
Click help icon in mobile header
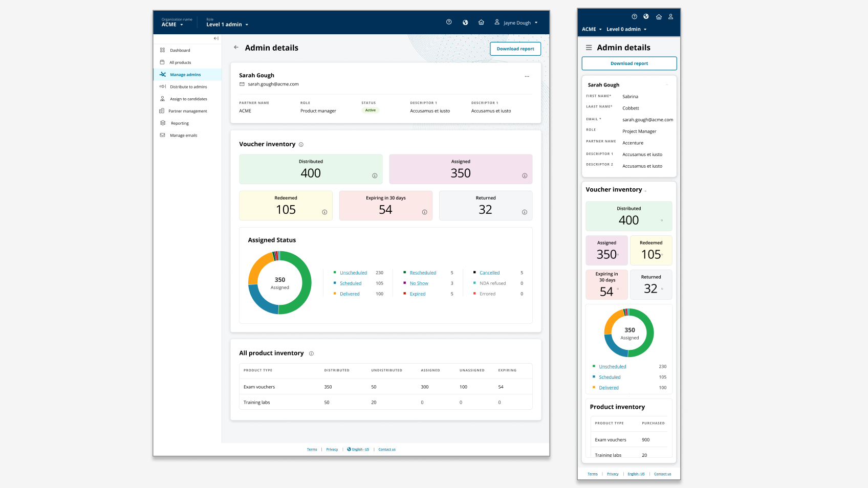[x=634, y=16]
